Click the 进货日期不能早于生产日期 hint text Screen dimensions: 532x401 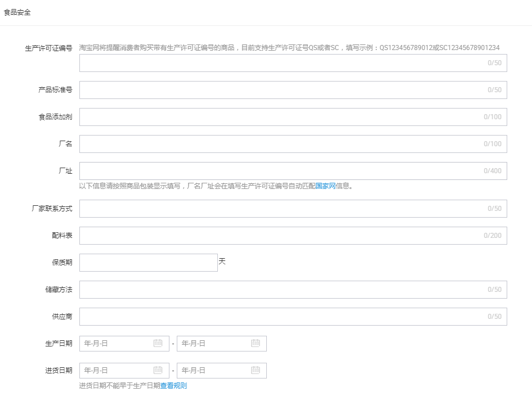(x=119, y=386)
